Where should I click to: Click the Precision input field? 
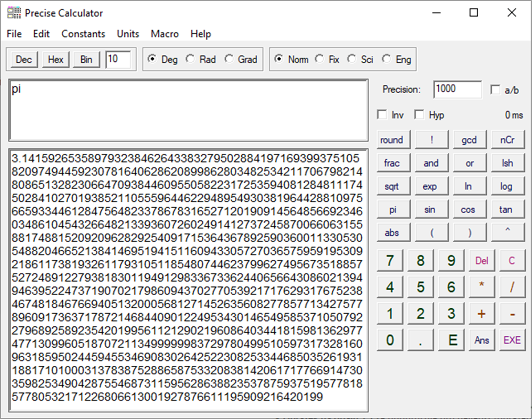[x=456, y=89]
